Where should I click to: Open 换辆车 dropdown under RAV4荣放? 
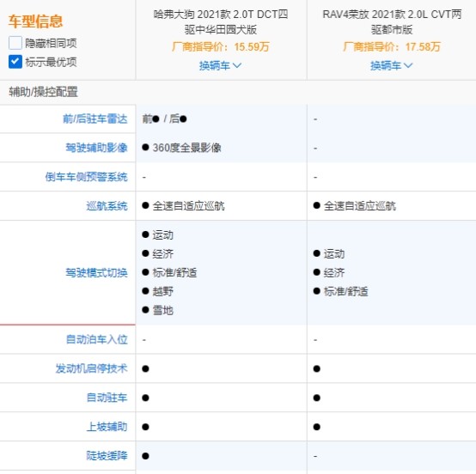pyautogui.click(x=391, y=65)
